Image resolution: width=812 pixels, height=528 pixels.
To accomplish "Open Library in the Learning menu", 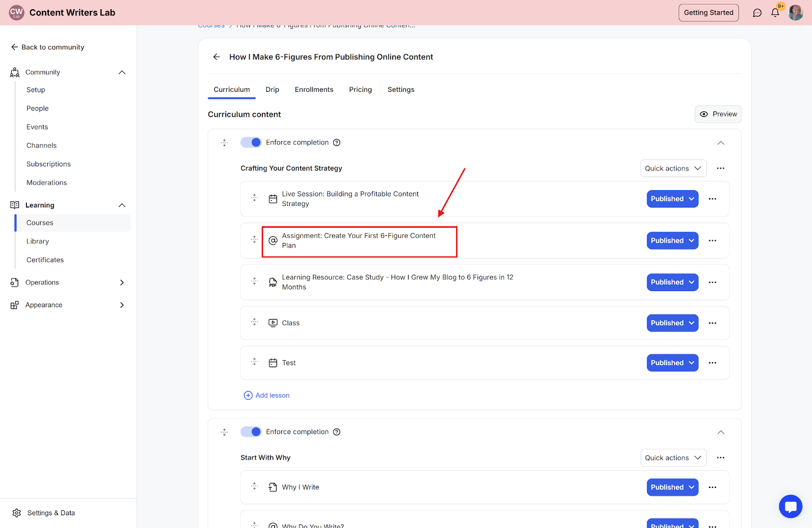I will 38,241.
